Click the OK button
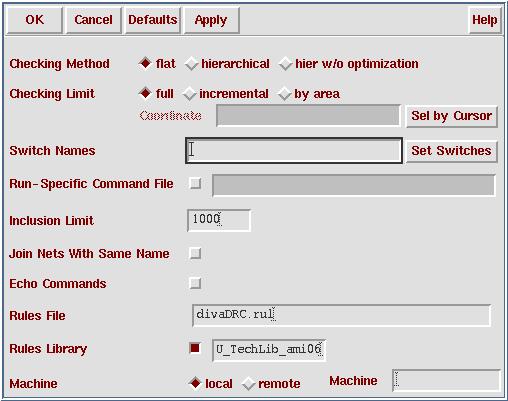Viewport: 508px width, 401px height. 34,20
